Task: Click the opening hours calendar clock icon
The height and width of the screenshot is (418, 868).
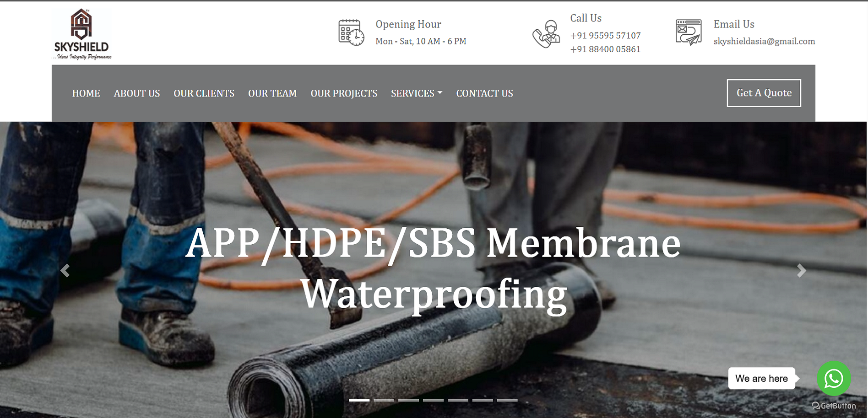Action: tap(351, 32)
